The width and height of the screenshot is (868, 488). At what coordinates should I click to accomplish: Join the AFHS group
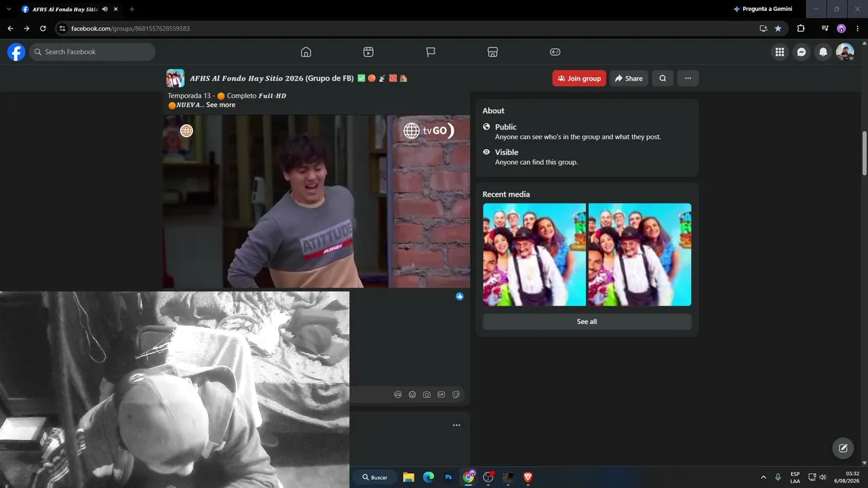(579, 79)
